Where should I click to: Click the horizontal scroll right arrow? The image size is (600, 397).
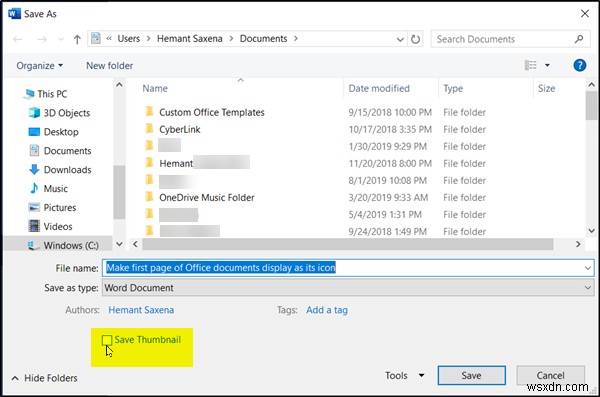coord(578,244)
